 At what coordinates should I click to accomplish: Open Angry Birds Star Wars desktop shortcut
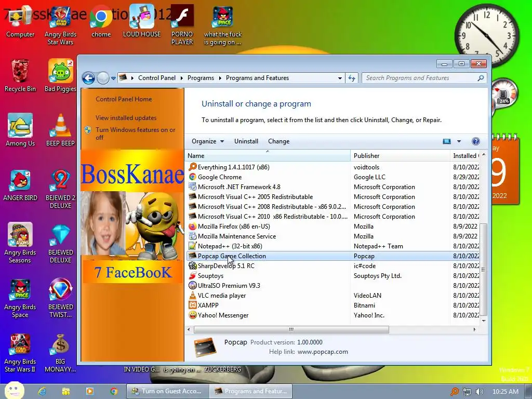tap(60, 25)
